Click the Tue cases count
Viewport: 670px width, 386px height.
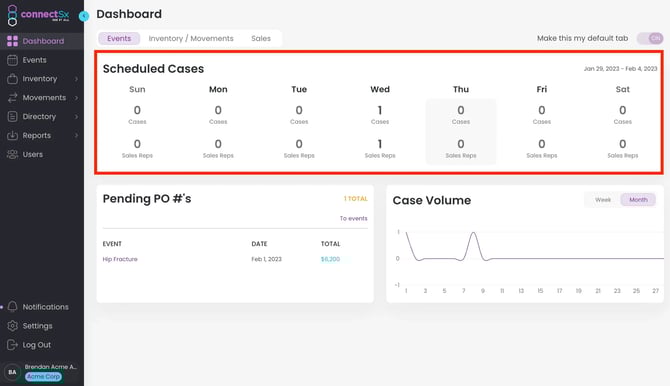pos(299,110)
